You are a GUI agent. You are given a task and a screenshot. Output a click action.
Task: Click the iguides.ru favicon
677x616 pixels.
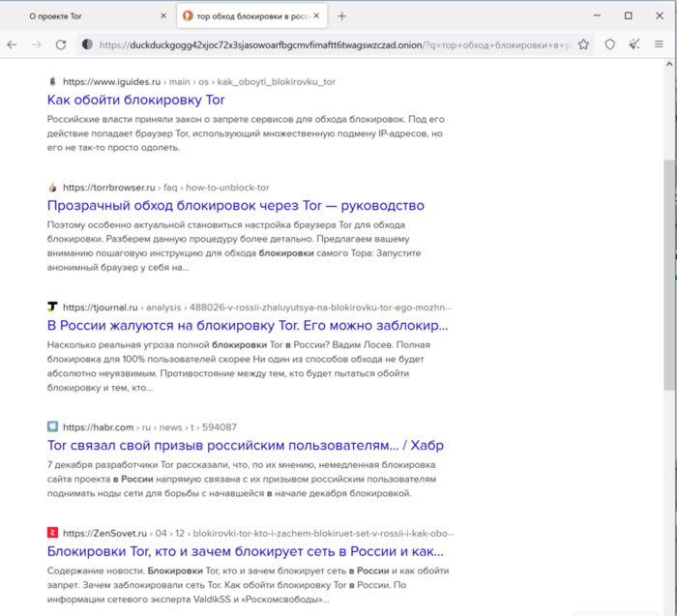point(52,81)
